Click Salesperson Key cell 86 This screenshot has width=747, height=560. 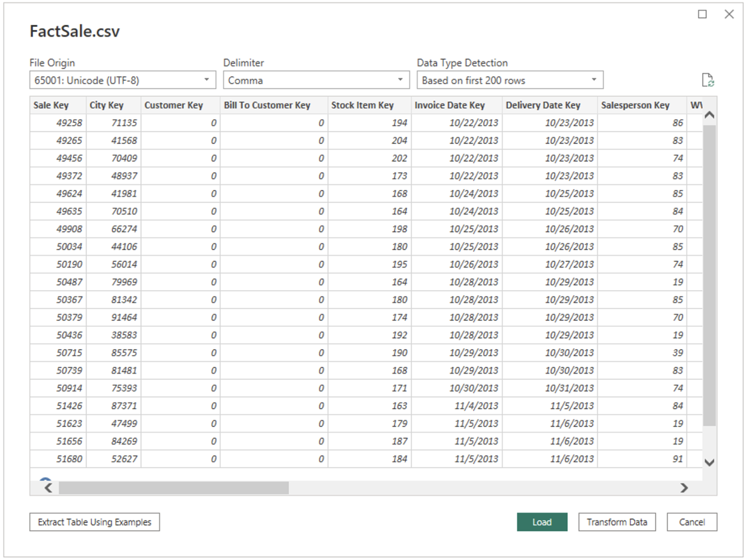[642, 123]
